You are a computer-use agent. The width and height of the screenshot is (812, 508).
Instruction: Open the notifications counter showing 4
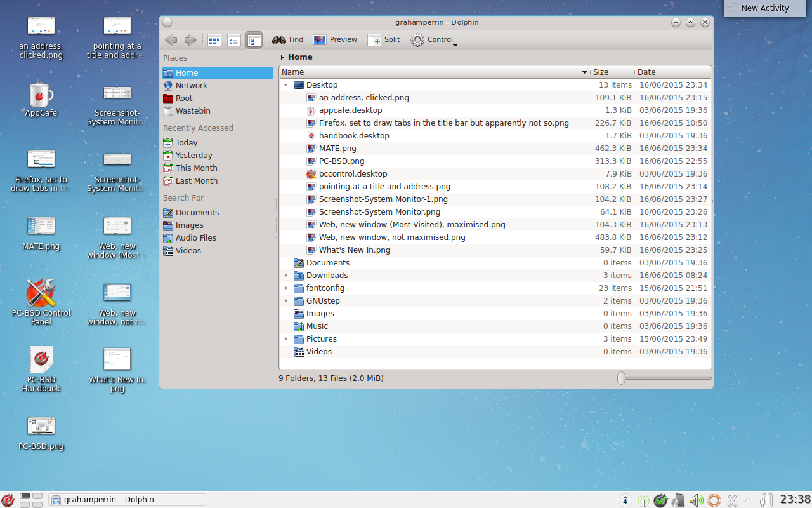tap(625, 500)
